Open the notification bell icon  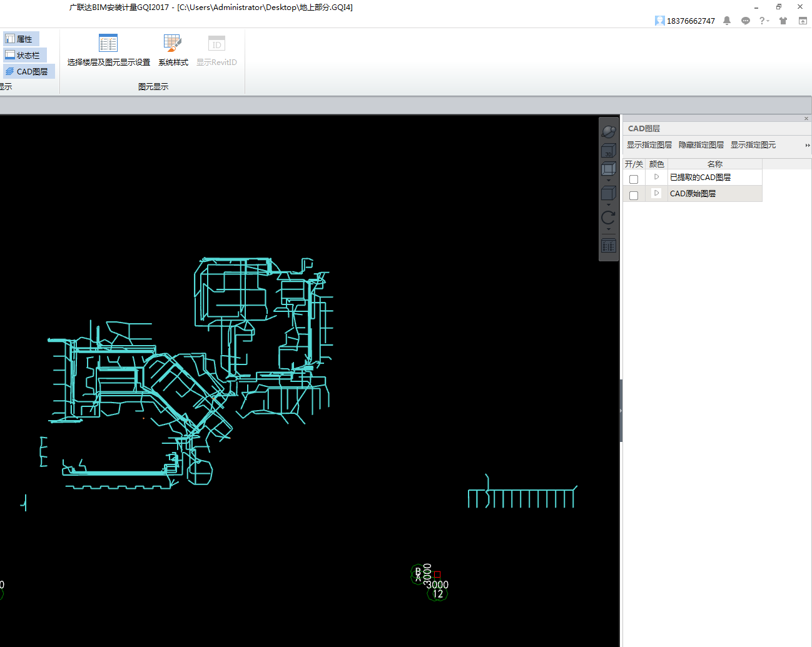click(x=727, y=21)
